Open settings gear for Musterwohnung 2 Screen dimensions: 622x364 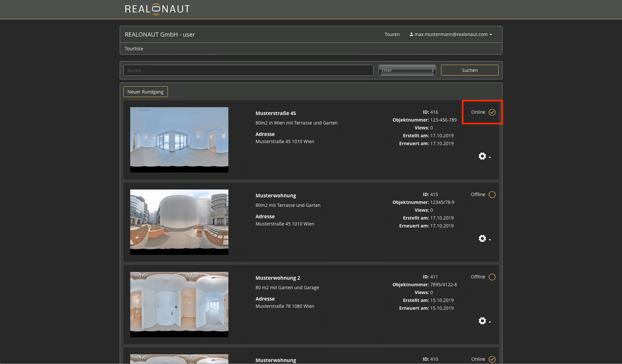pos(483,321)
